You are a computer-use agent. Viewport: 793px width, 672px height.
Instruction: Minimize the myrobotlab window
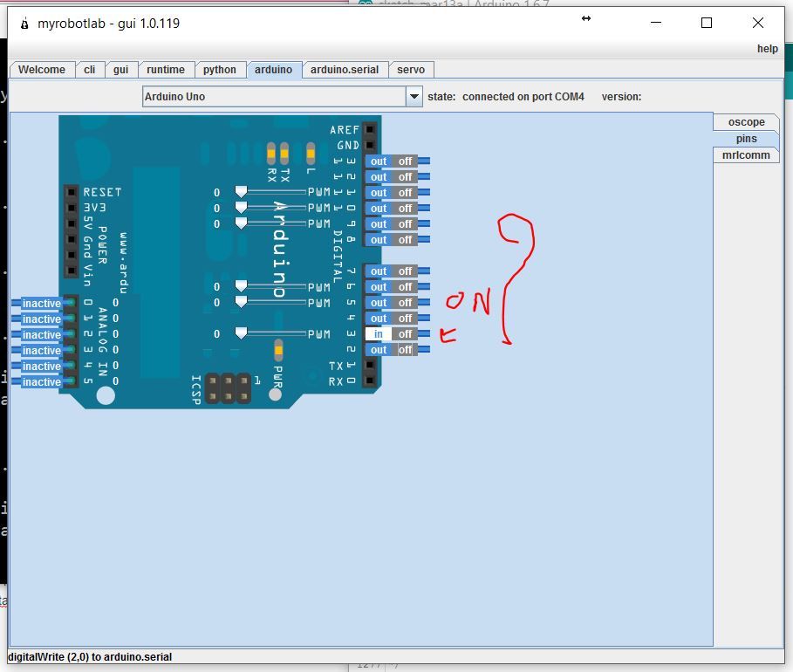pyautogui.click(x=656, y=23)
